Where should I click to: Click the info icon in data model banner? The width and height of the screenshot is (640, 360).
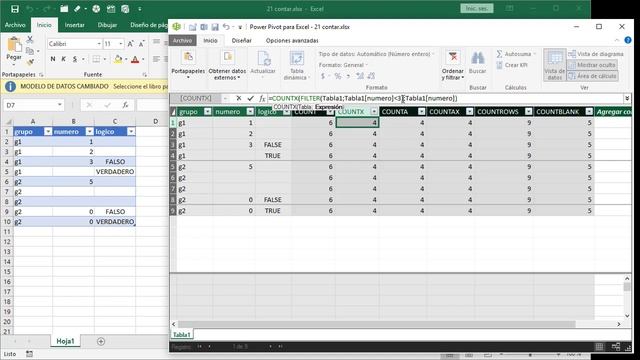click(10, 87)
